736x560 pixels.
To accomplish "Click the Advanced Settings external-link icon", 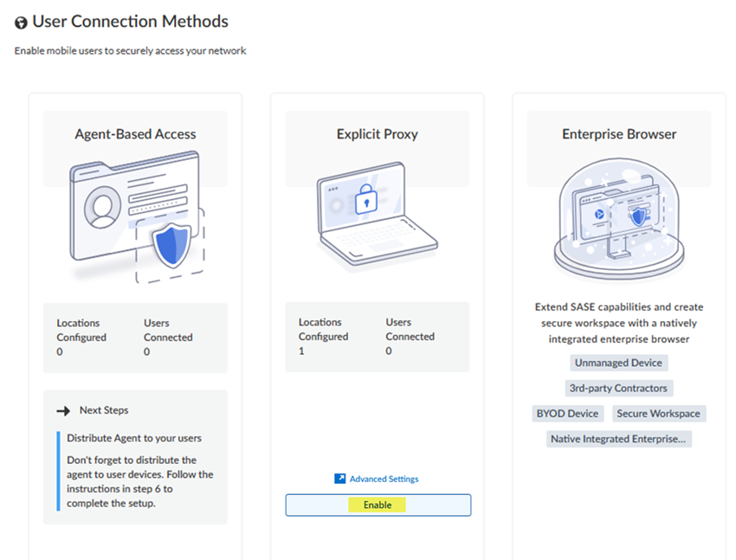I will tap(340, 479).
